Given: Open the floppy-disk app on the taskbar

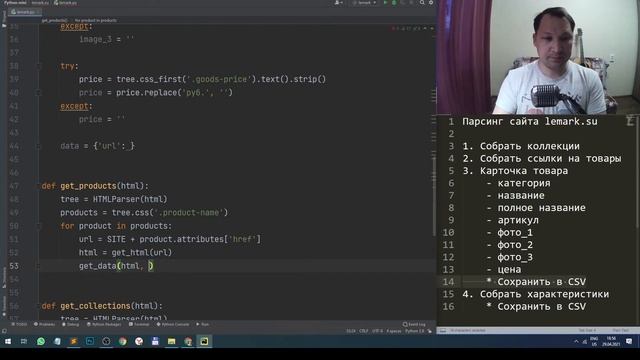Looking at the screenshot, I should point(155,341).
